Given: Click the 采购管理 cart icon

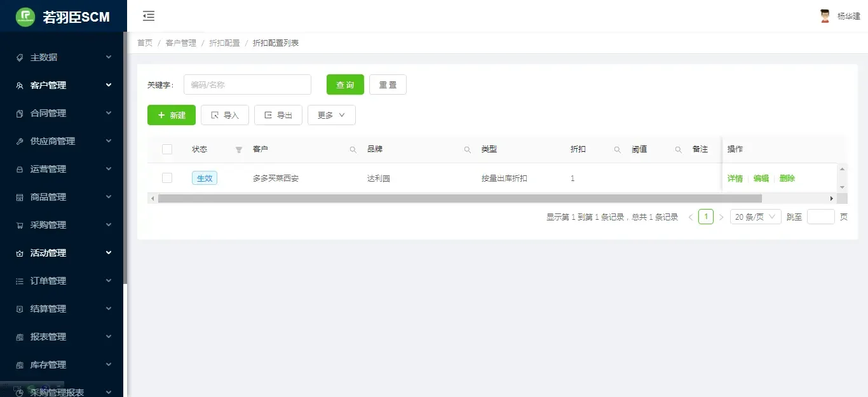Looking at the screenshot, I should (20, 225).
